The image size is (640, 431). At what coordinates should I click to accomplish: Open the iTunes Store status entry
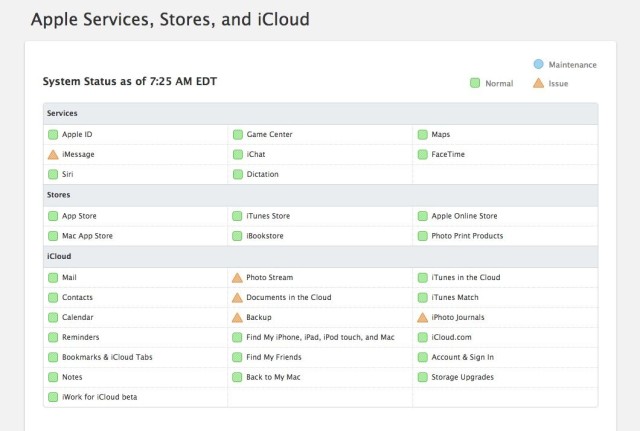(268, 216)
